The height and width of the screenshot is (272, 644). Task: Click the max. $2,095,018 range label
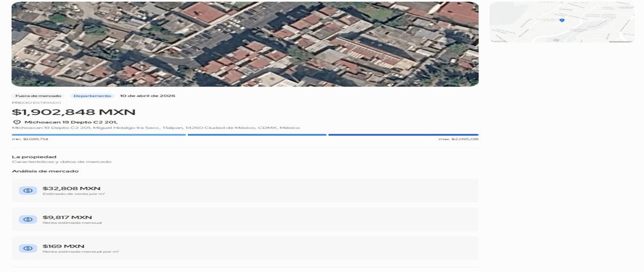pos(458,139)
